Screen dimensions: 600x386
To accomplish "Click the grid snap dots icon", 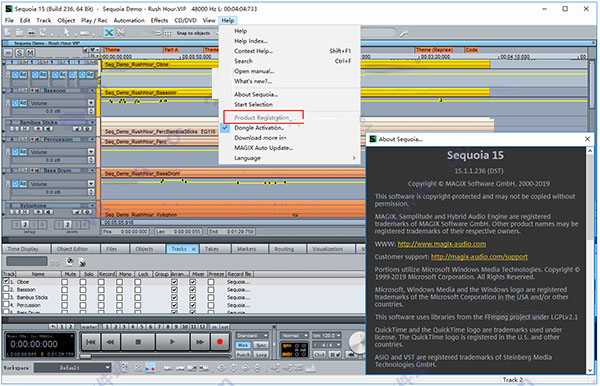I will (x=168, y=33).
